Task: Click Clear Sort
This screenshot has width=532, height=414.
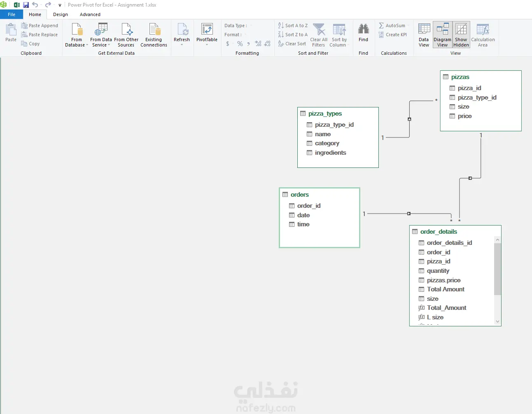Action: click(x=292, y=44)
